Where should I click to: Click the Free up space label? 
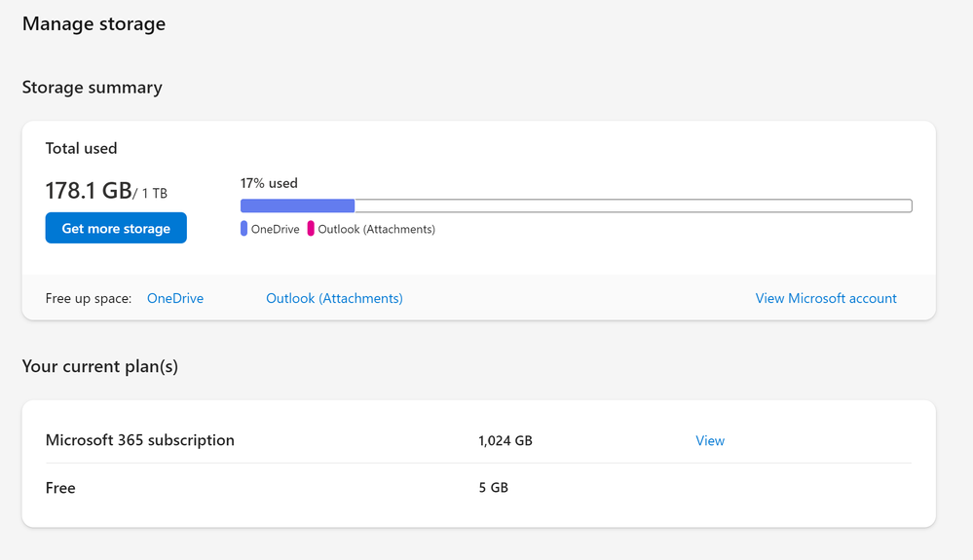tap(89, 298)
